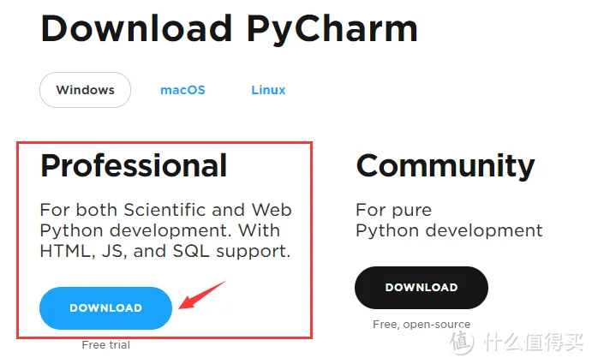Click the blue Professional DOWNLOAD button

tap(105, 308)
